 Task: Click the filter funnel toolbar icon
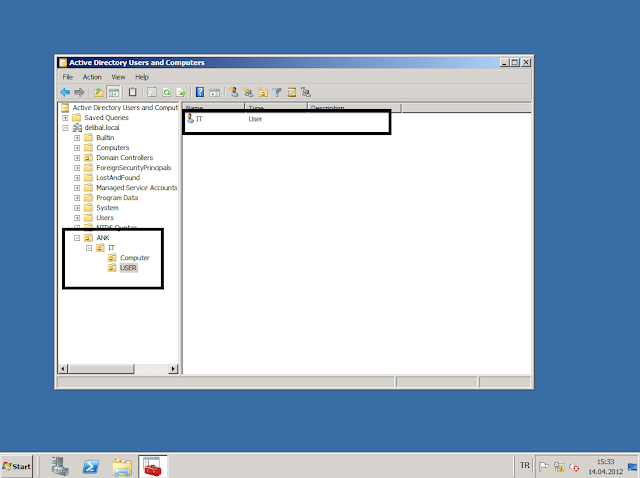(278, 91)
